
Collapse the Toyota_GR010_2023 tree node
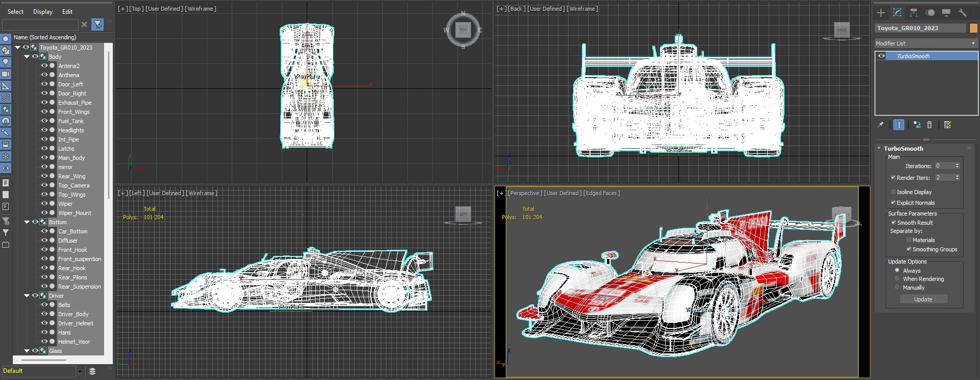(x=18, y=47)
